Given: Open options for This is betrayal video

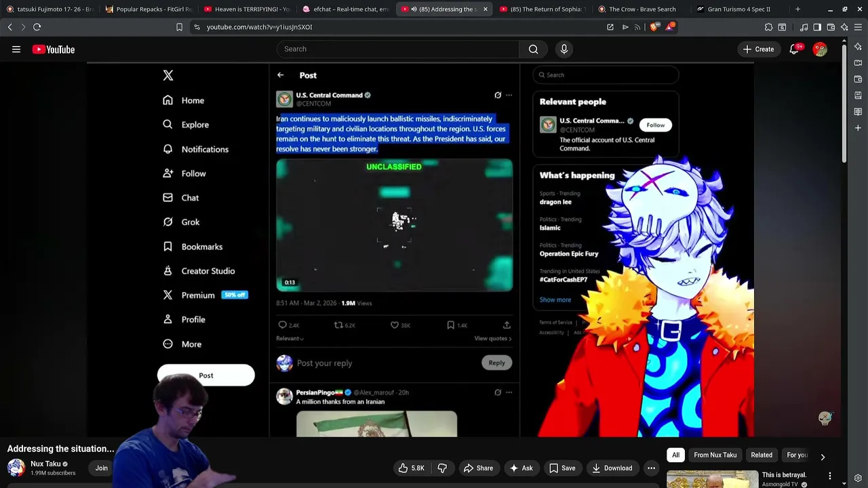Looking at the screenshot, I should tap(829, 476).
